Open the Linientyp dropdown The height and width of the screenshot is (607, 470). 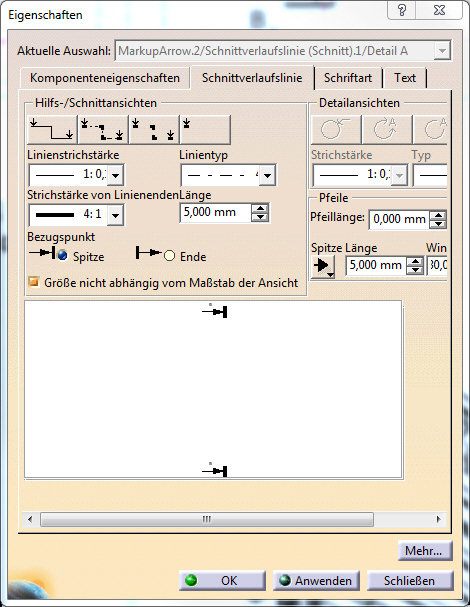pos(267,175)
